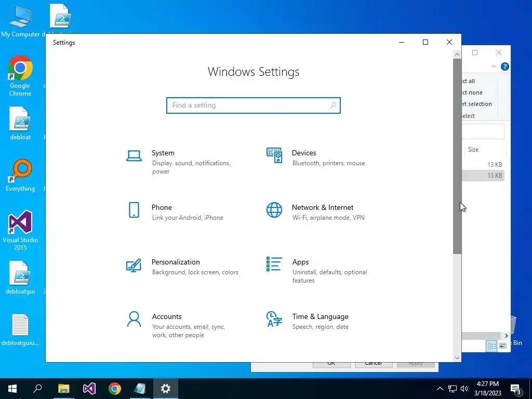Screen dimensions: 532x399
Task: Click the Settings scrollbar up arrow
Action: click(457, 55)
